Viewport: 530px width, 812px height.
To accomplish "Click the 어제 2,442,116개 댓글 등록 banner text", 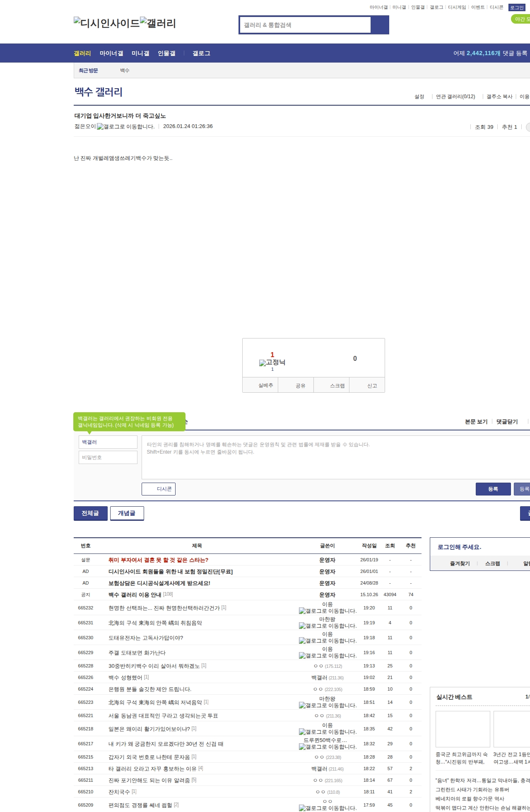I will pyautogui.click(x=491, y=53).
